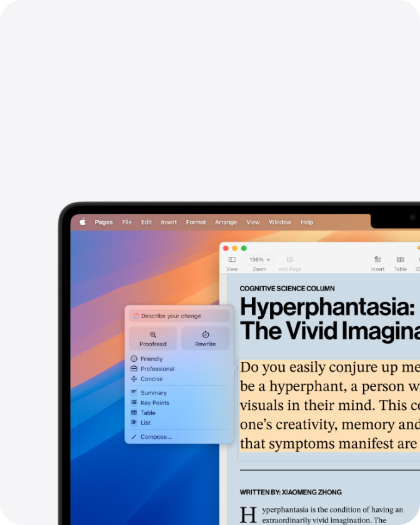Choose Compose... in Writing Tools

156,437
